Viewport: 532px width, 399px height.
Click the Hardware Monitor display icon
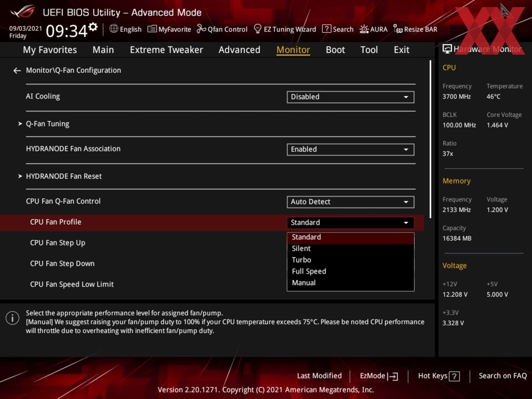click(x=447, y=49)
